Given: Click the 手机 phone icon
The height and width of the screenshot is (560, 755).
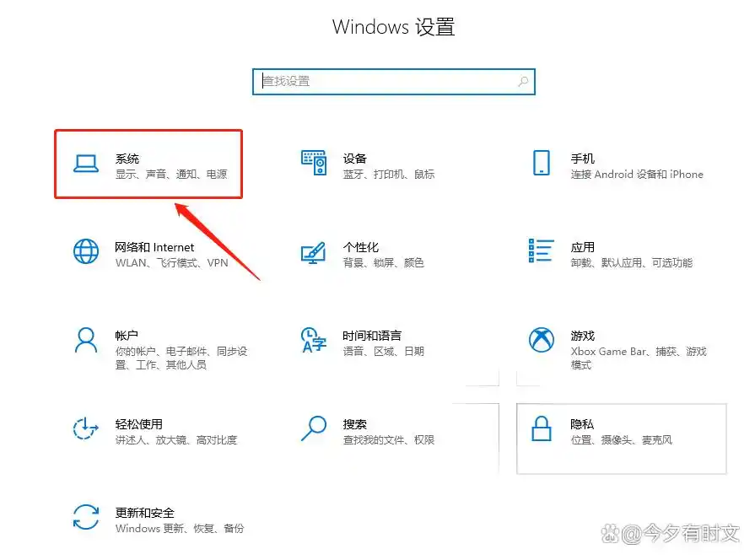Looking at the screenshot, I should tap(542, 163).
